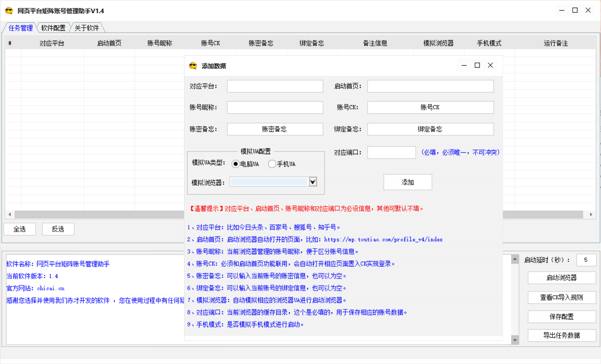Click the 保存配置 button
The image size is (601, 364).
click(562, 317)
